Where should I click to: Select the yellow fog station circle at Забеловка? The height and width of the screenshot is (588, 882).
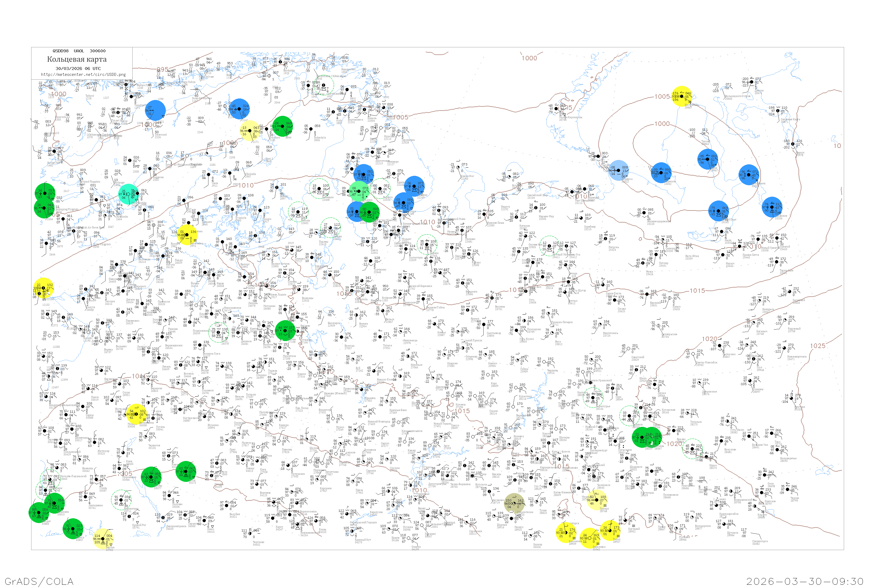[x=589, y=538]
